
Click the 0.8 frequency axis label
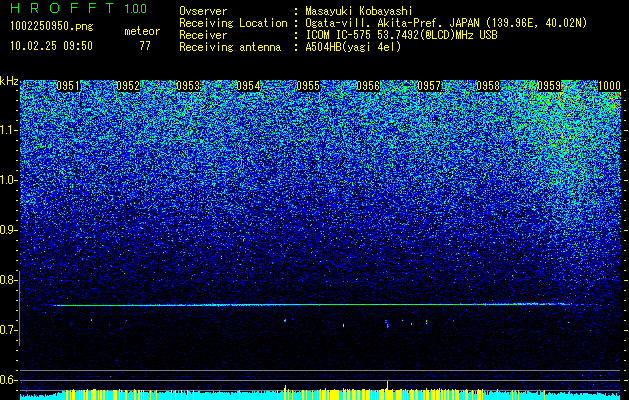[8, 280]
